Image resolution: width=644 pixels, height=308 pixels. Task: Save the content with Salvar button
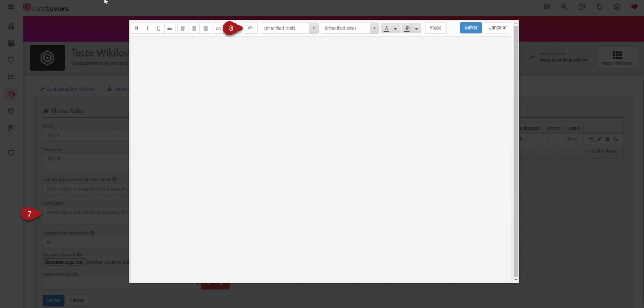click(x=470, y=28)
